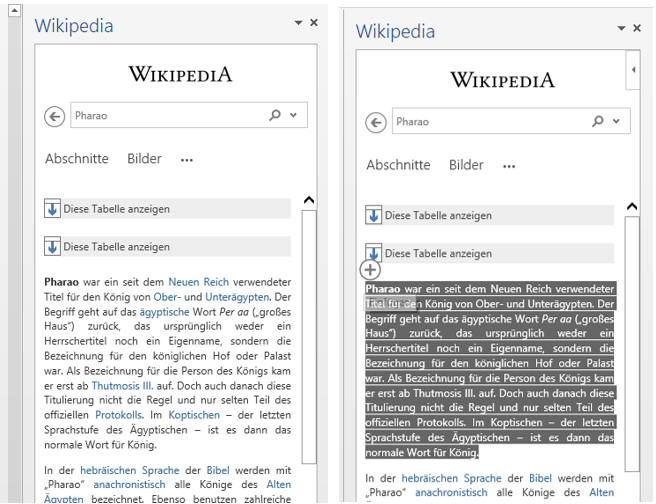Viewport: 656px width, 504px height.
Task: Click back arrow in right Wikipedia pane
Action: (376, 123)
